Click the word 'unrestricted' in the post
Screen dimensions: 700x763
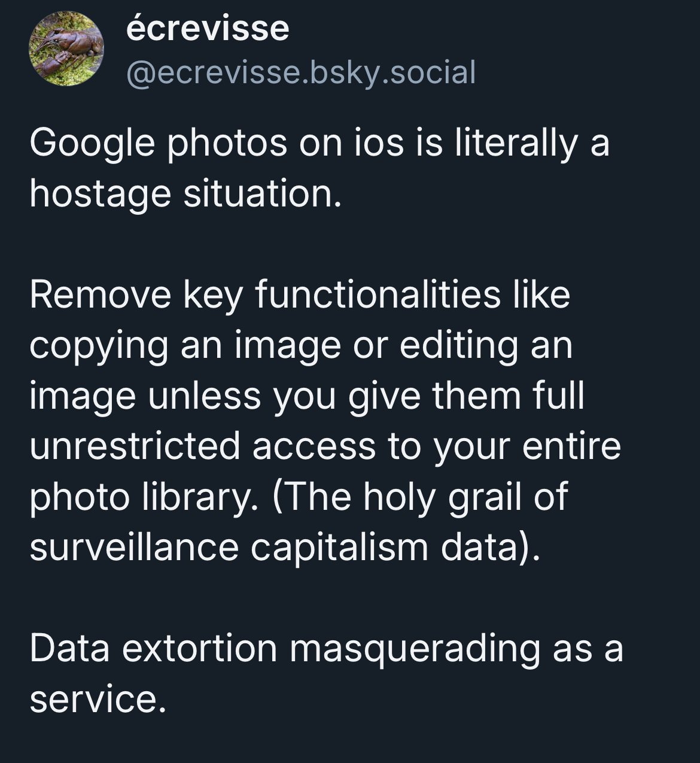point(135,446)
